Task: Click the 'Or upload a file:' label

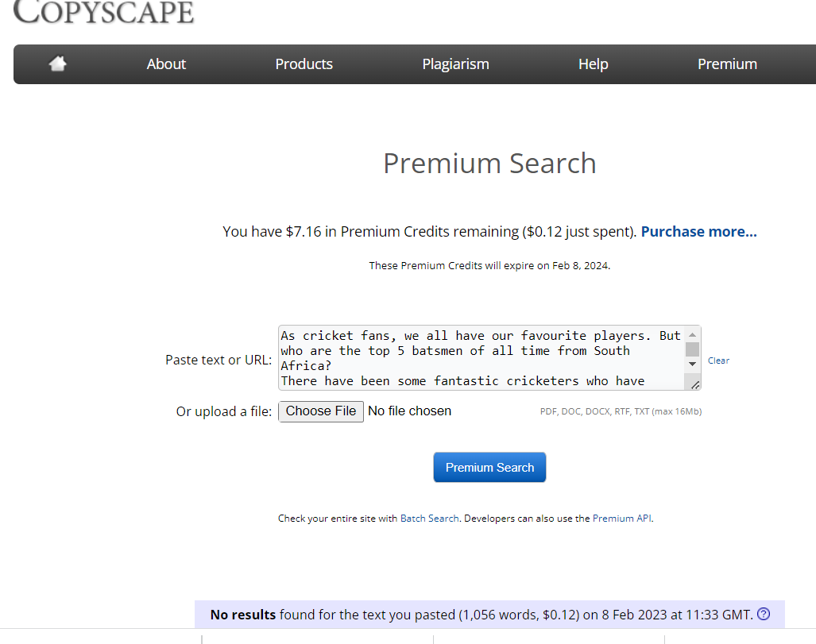Action: click(224, 411)
